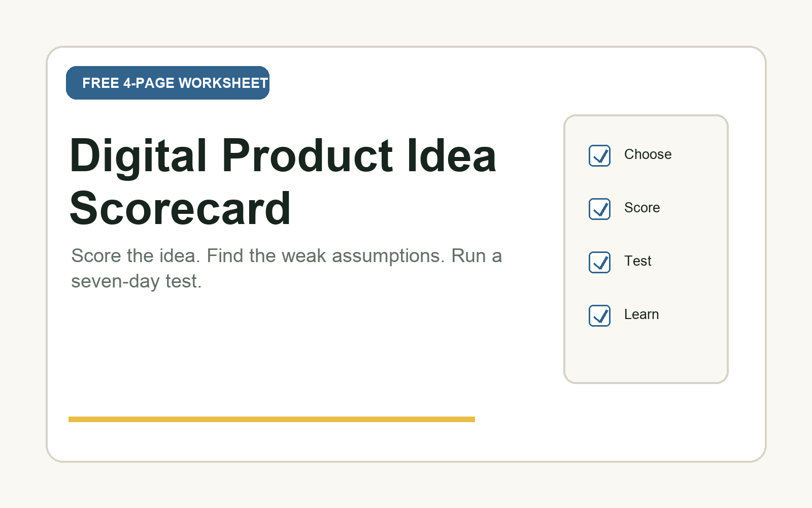
Task: Click the blue checkmark beside Choose
Action: 601,156
